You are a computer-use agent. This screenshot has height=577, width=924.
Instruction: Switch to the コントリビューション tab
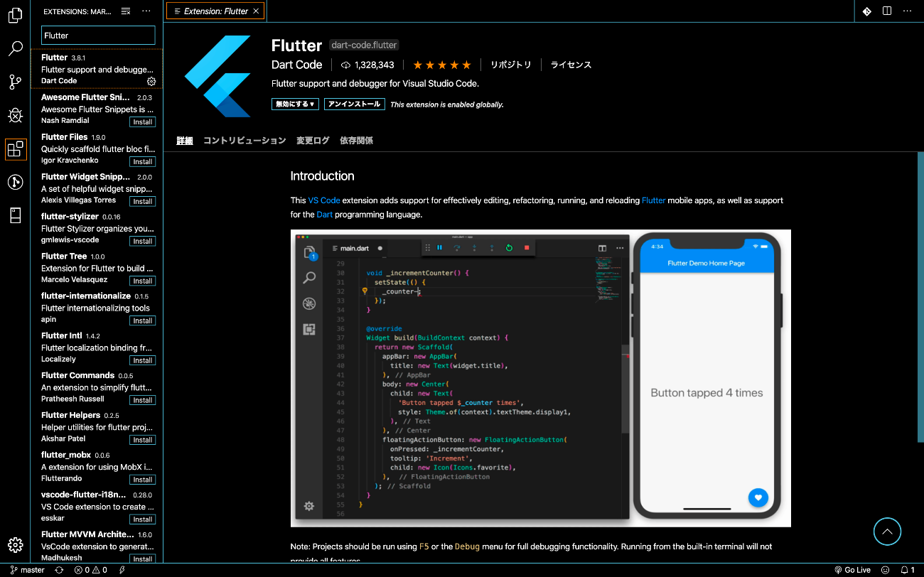[x=245, y=141]
